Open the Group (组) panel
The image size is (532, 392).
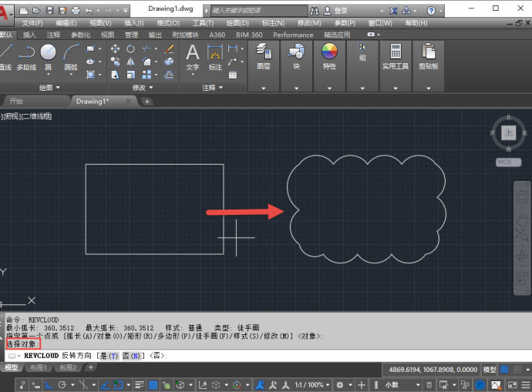tap(362, 65)
